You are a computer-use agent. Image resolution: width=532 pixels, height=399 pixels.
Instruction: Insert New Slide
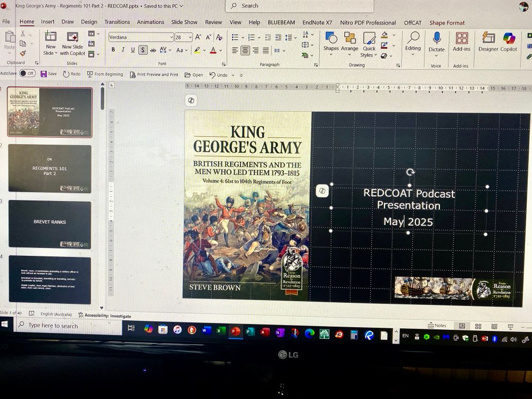(50, 44)
